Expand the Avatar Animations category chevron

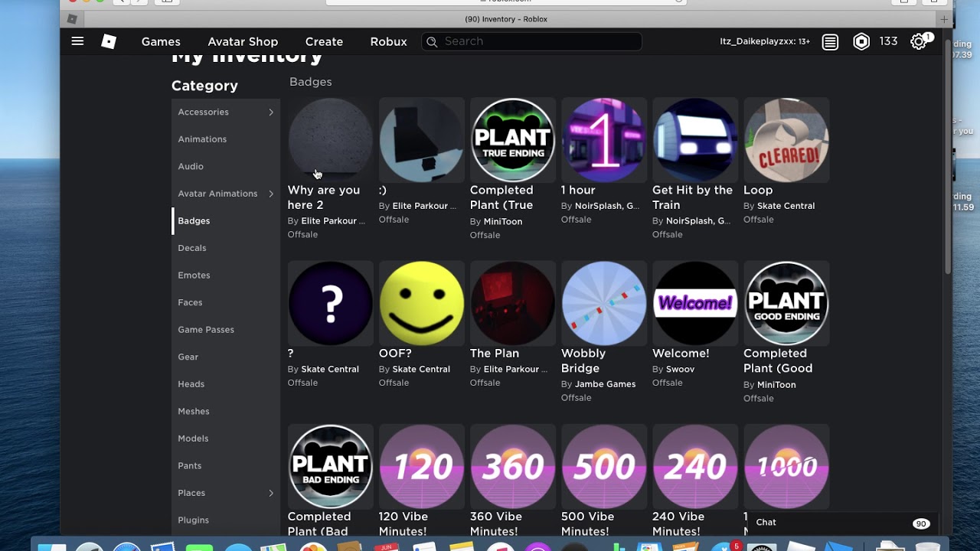271,194
